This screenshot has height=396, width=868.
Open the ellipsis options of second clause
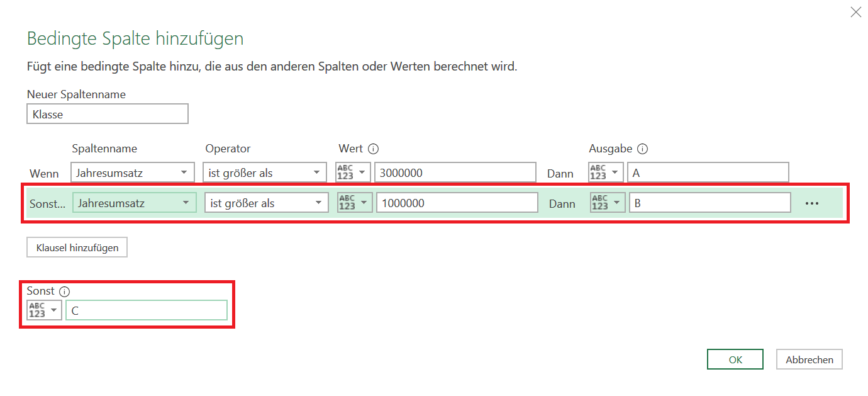(812, 203)
